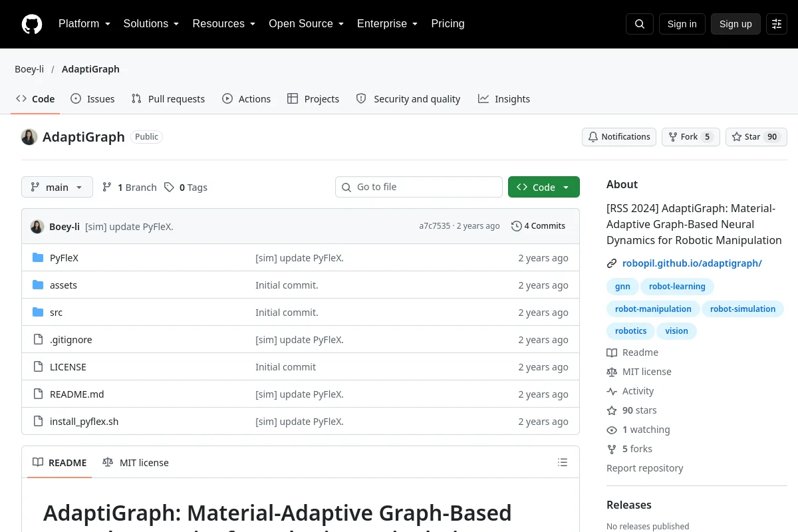
Task: Click the star icon beside 90 stars
Action: pos(612,410)
